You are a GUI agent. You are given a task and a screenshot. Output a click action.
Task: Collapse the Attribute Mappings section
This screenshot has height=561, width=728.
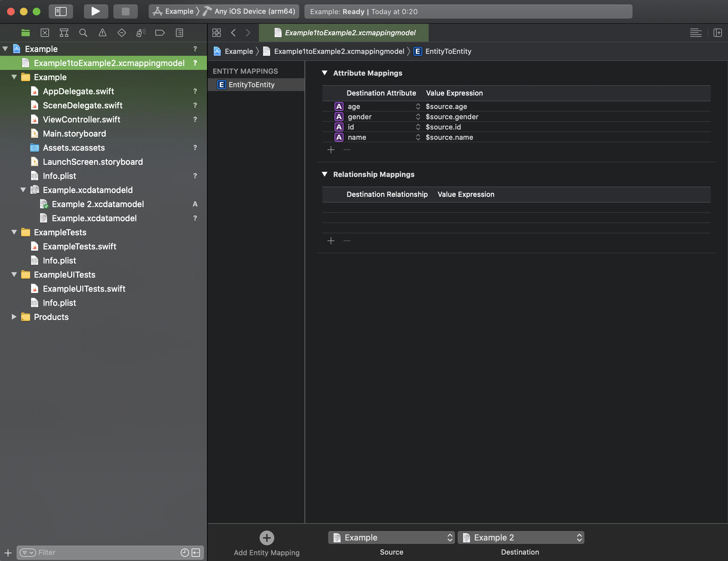tap(324, 73)
